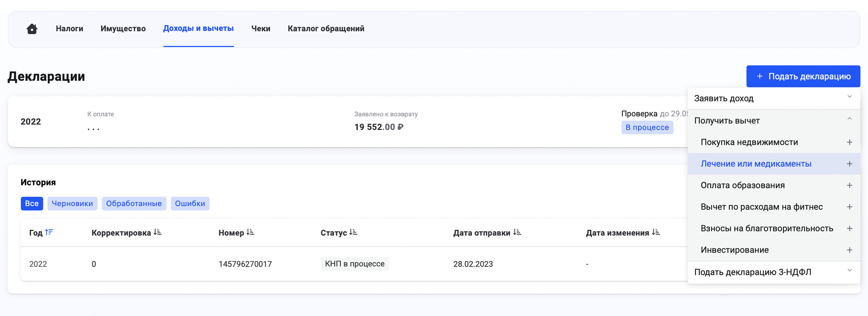
Task: Sort table by Год column icon
Action: click(x=49, y=232)
